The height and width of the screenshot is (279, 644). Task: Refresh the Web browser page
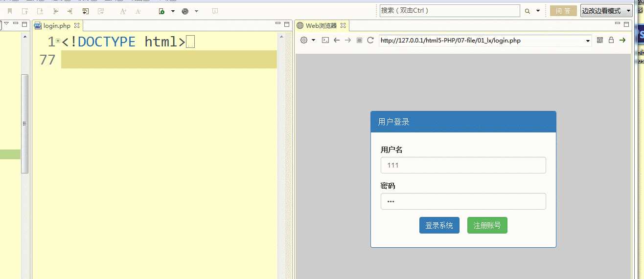370,40
